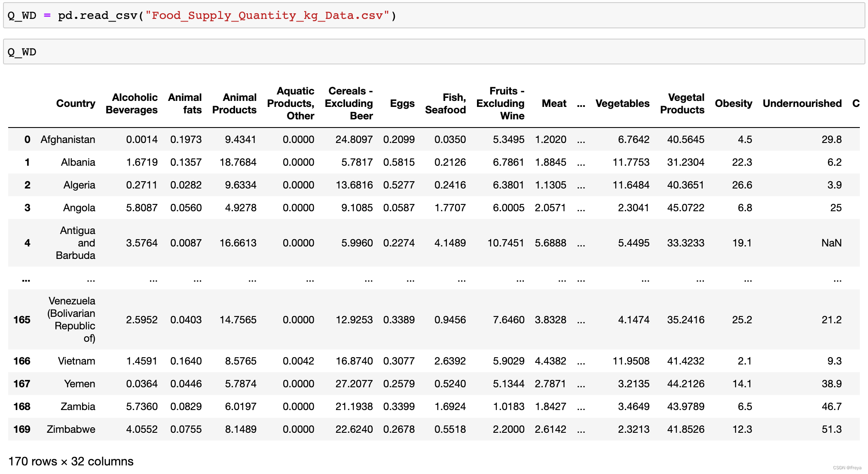Click the Eggs column header

coord(402,103)
